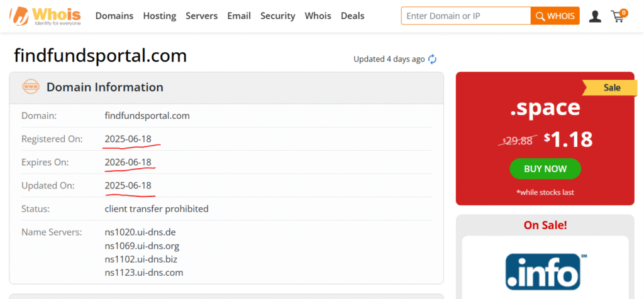
Task: Click name server ns1123.ui-dns.com
Action: 144,273
